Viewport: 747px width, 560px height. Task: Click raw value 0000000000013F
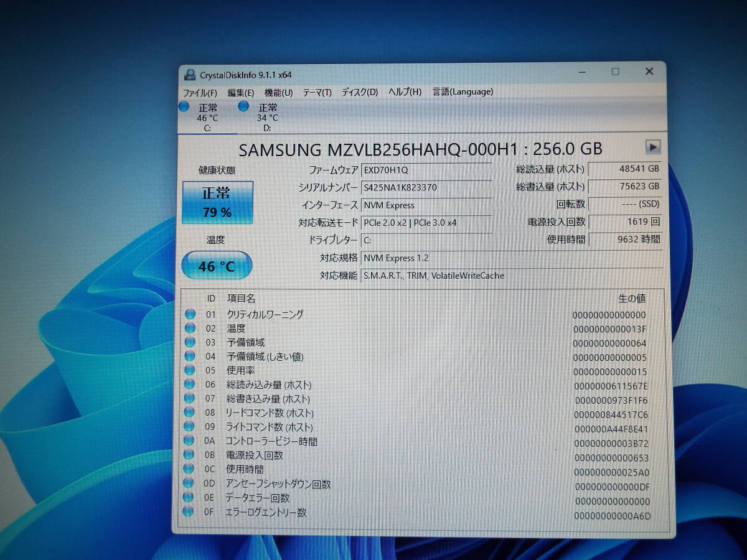610,329
